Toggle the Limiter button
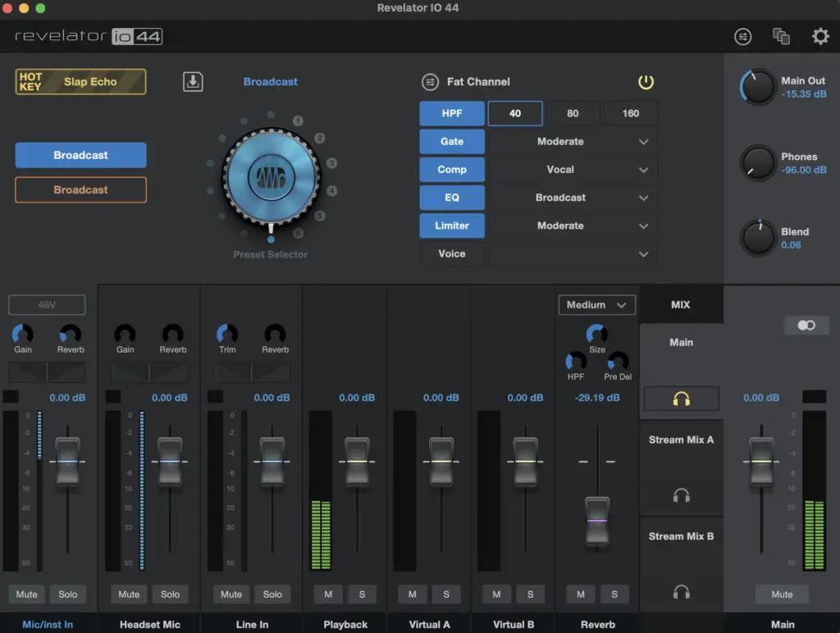The image size is (840, 633). tap(452, 225)
